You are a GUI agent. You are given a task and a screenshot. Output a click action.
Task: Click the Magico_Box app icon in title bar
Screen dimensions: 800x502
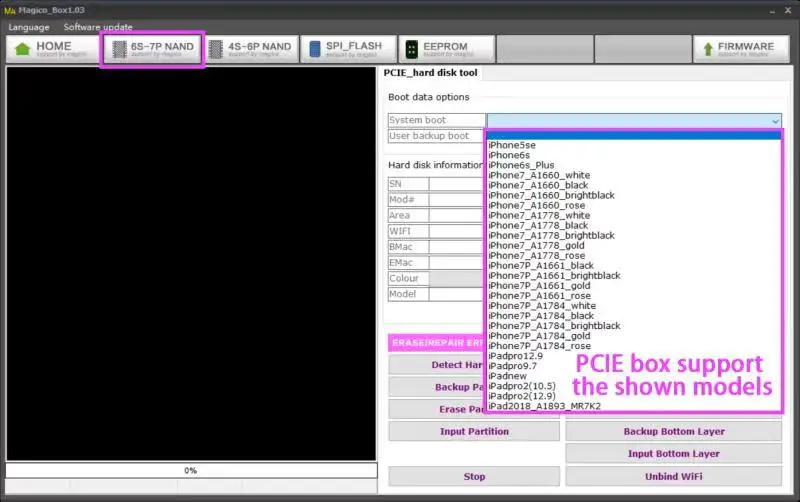point(10,10)
